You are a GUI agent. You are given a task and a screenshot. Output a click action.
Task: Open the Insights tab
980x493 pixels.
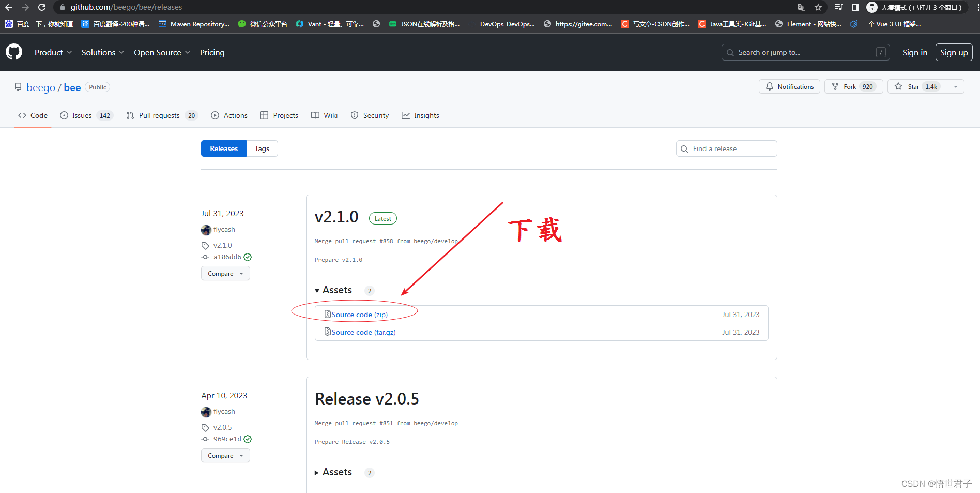click(420, 115)
